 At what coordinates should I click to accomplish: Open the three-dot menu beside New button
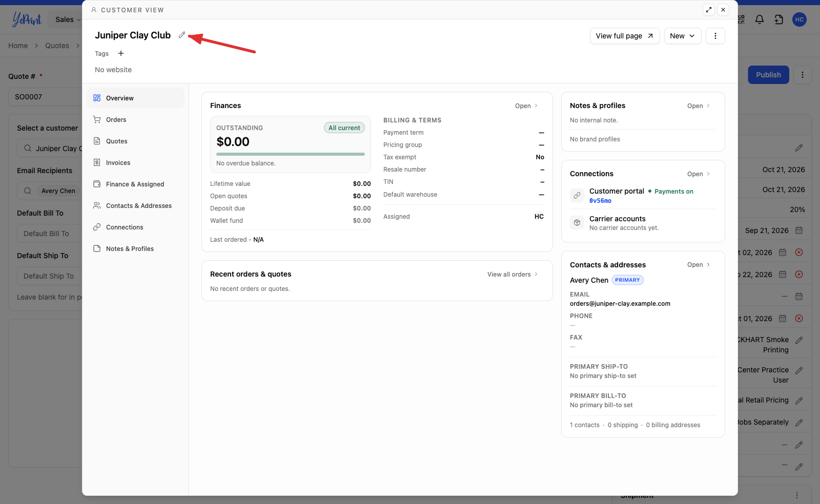[x=715, y=36]
